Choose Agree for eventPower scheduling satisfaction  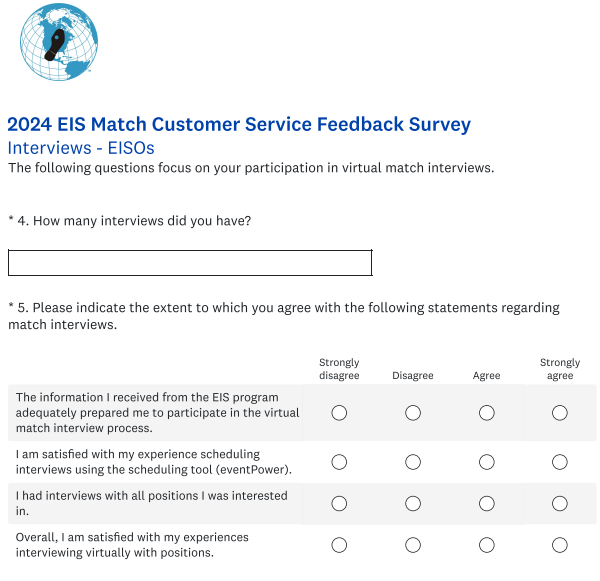[x=487, y=462]
